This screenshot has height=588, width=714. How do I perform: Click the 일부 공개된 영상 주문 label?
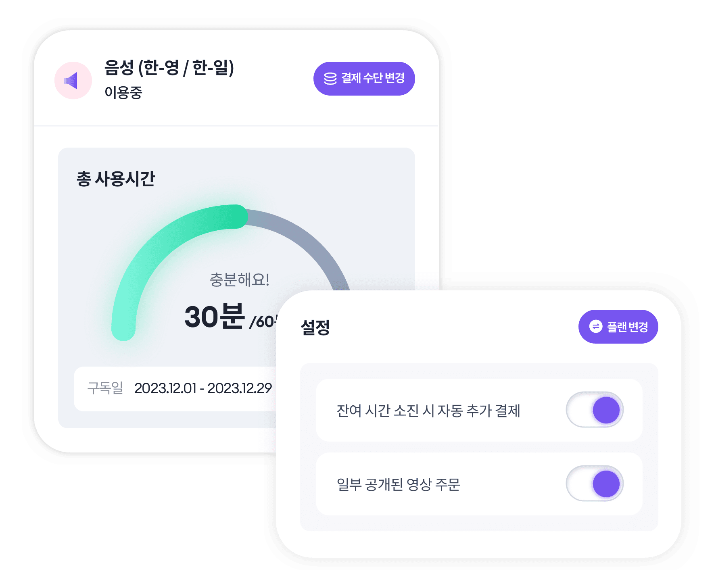[x=398, y=484]
